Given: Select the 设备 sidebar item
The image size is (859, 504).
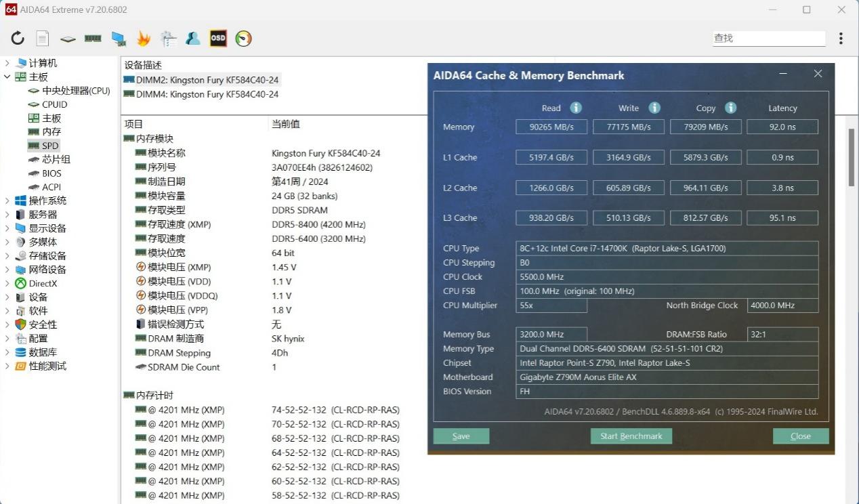Looking at the screenshot, I should [x=38, y=297].
